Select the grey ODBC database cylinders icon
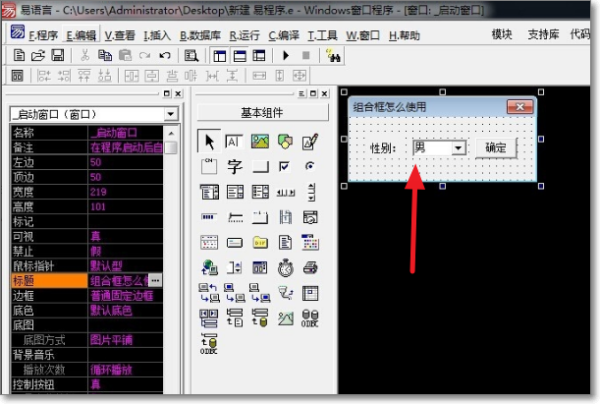600x404 pixels. click(310, 318)
